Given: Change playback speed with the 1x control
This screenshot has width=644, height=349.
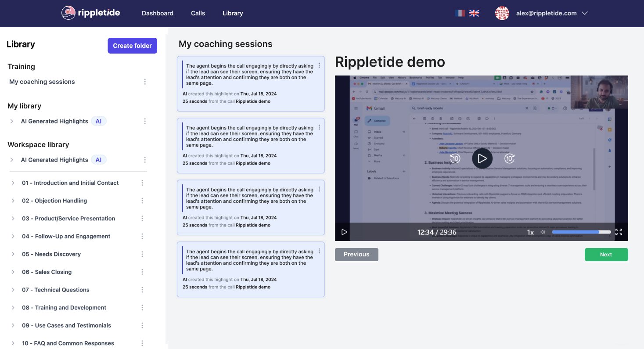Looking at the screenshot, I should pyautogui.click(x=530, y=232).
